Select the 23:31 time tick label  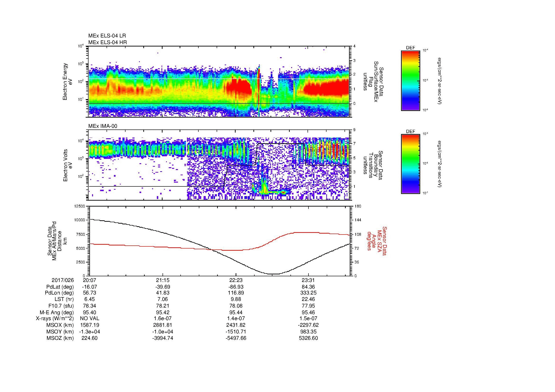click(x=308, y=280)
